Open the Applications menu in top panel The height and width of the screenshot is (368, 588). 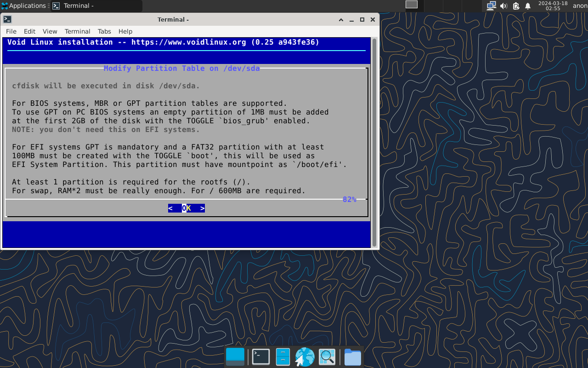coord(23,6)
